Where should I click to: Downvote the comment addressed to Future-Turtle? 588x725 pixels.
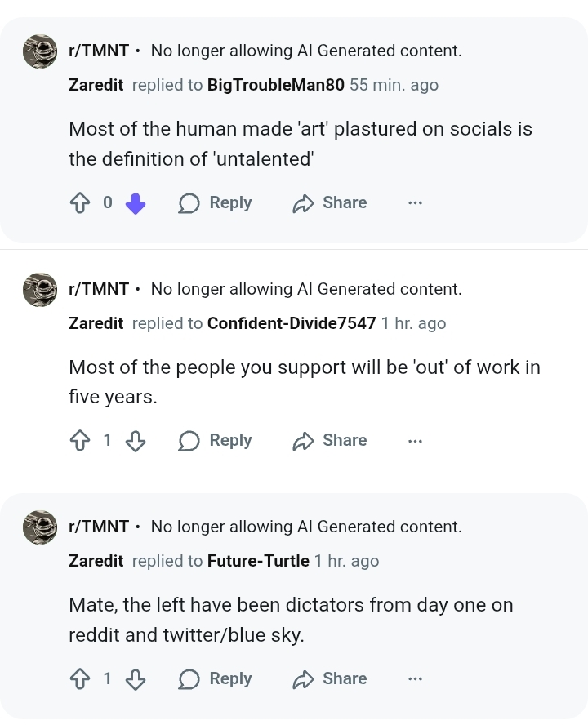click(136, 679)
